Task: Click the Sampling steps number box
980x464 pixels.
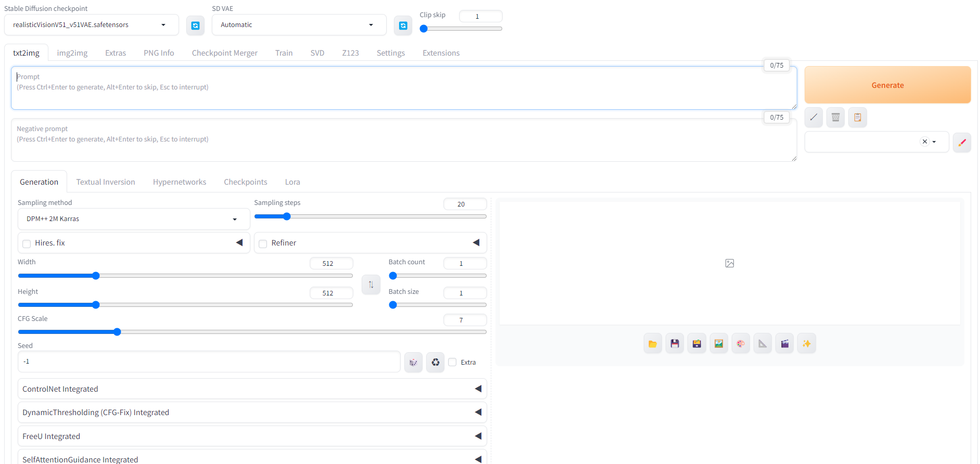Action: [465, 204]
